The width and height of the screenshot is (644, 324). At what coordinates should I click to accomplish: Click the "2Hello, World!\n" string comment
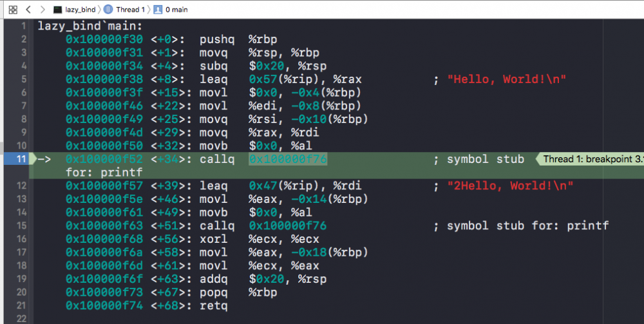510,186
